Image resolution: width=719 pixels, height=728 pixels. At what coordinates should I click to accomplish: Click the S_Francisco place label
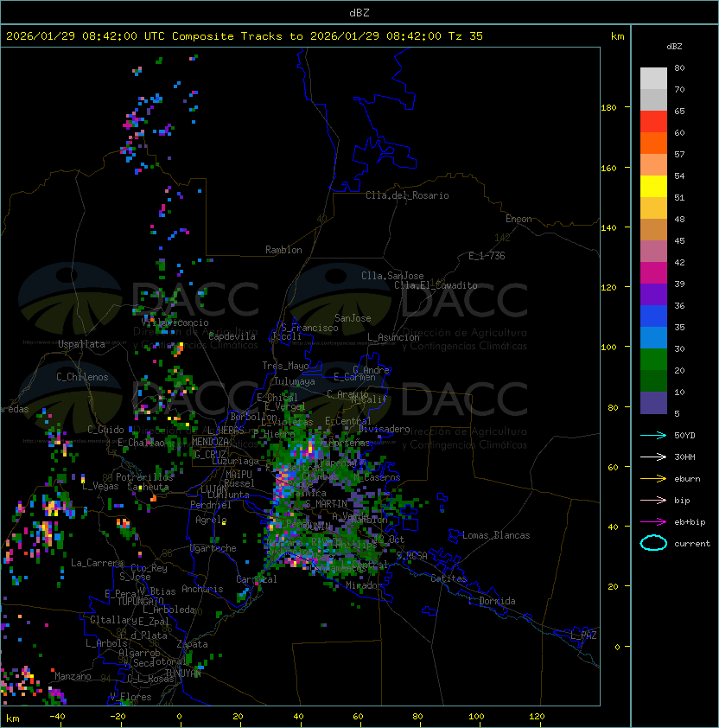pyautogui.click(x=309, y=328)
